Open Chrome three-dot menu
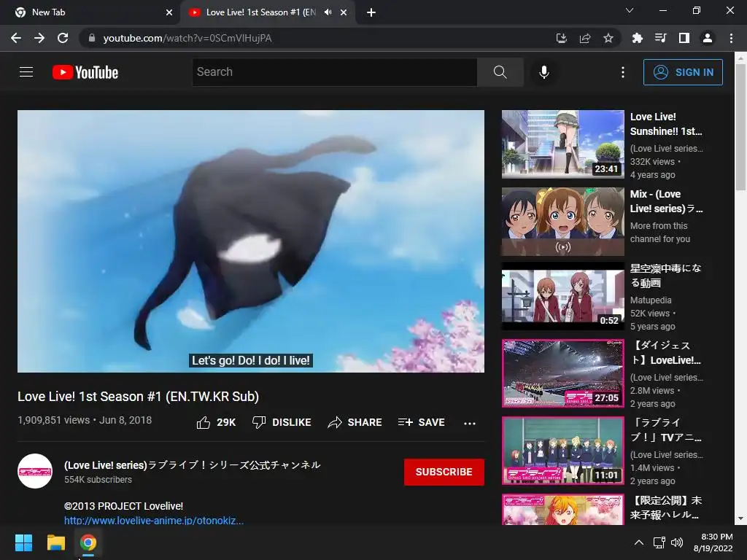 coord(731,38)
